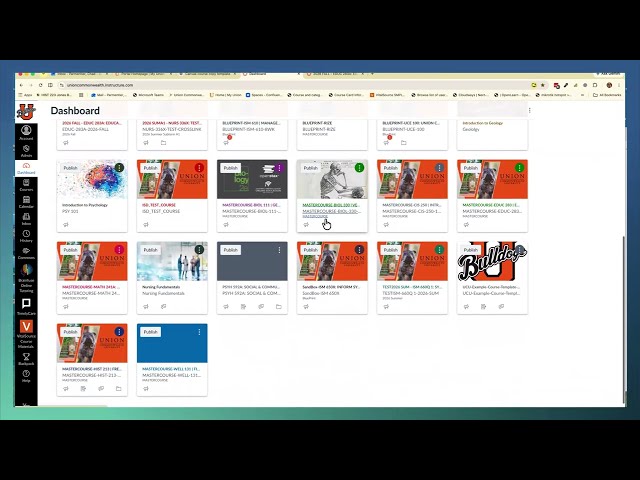Open the options menu on Introduction to Psychology card
This screenshot has height=480, width=640.
tap(119, 168)
